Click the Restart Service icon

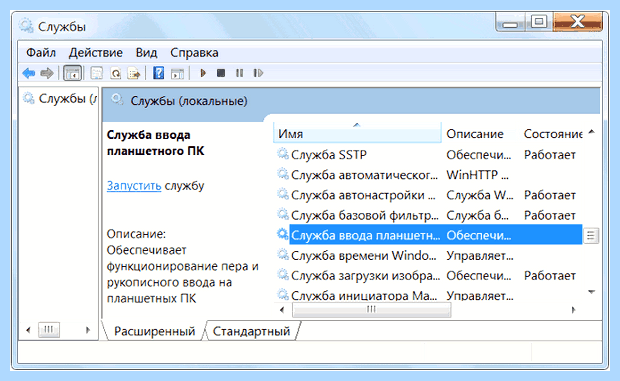tap(258, 73)
